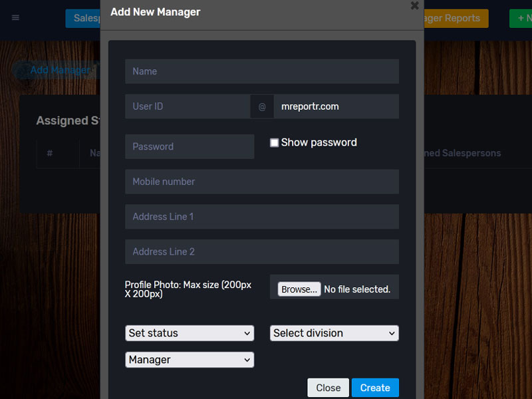Click the Mobile number field
532x399 pixels.
point(261,182)
